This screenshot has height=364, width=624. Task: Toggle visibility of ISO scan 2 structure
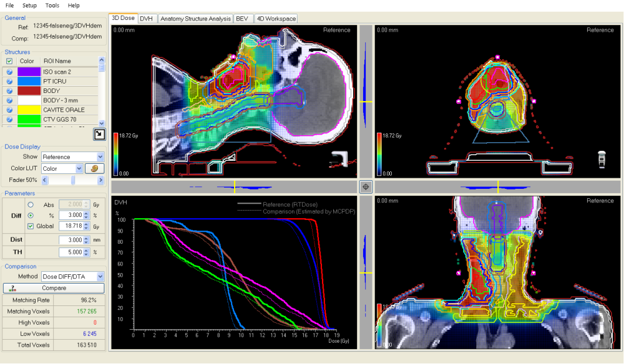point(9,72)
